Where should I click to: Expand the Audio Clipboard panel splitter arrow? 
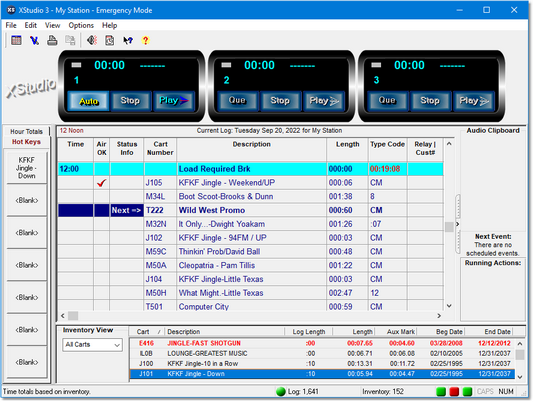click(457, 224)
